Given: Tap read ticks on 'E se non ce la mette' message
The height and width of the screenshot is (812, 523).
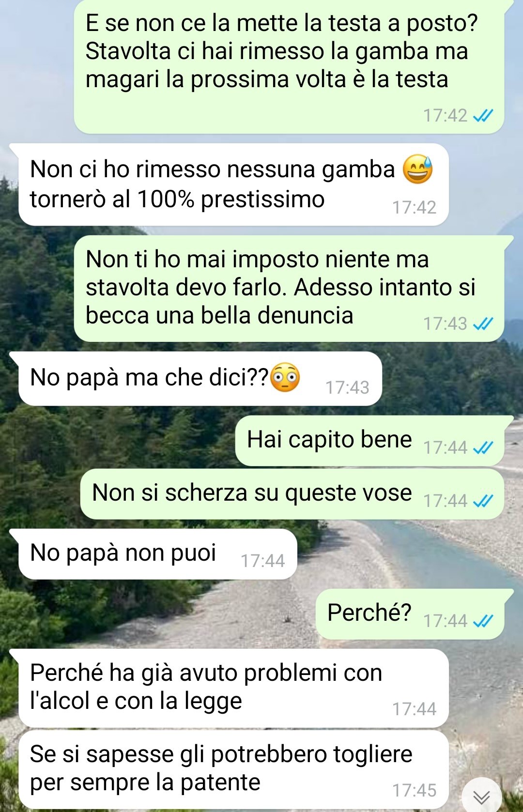Looking at the screenshot, I should tap(483, 116).
